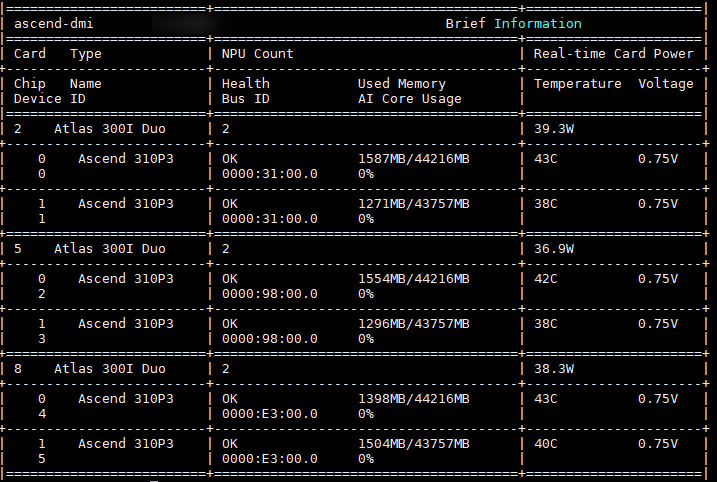Select memory value '1271MB/43757MB'

tap(413, 204)
